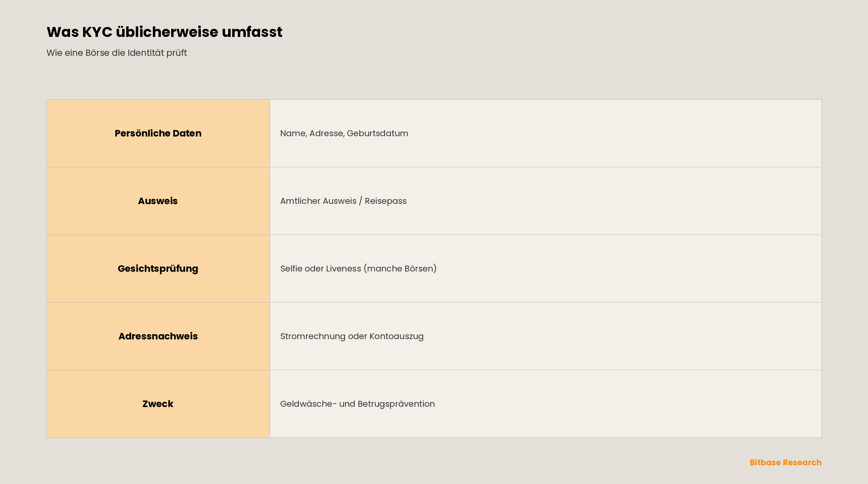Select the cell 'Stromrechnung oder Kontoauszug'
868x484 pixels.
(546, 336)
